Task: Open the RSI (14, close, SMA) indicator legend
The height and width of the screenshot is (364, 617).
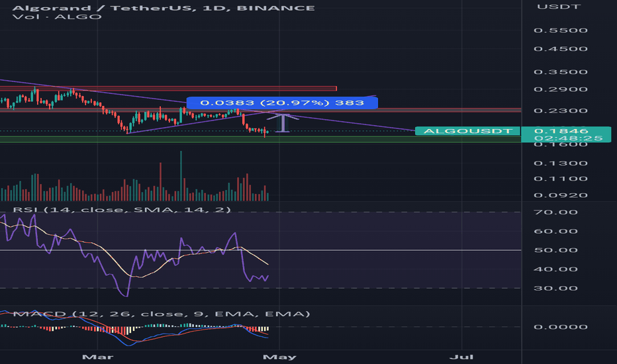Action: [122, 209]
